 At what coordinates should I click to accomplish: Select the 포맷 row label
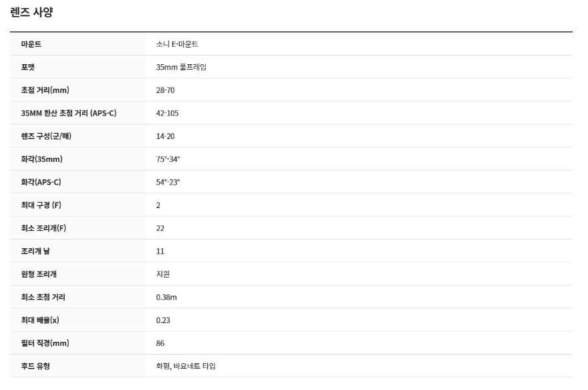pyautogui.click(x=28, y=67)
